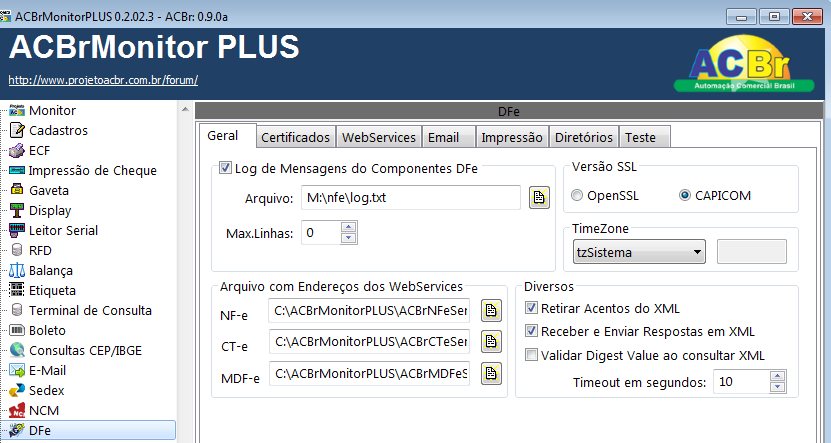Screen dimensions: 831x443
Task: Maximize the ACBrMonitorPLUS window
Action: [774, 17]
